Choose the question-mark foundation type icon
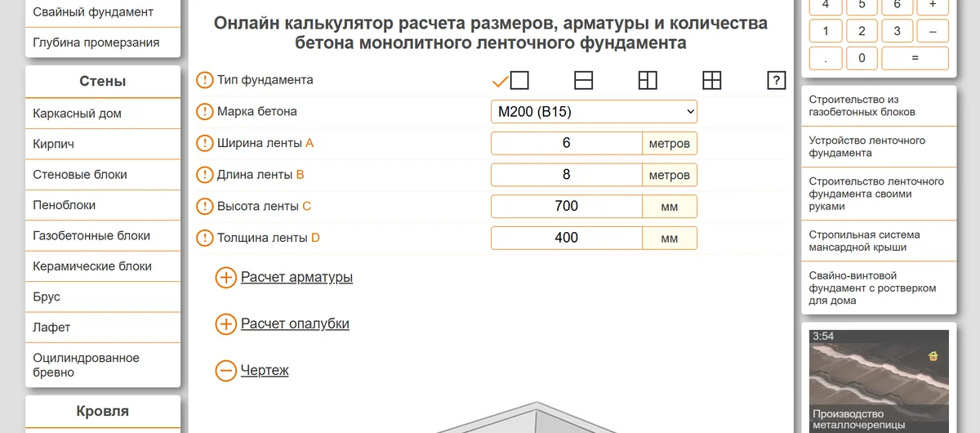 [777, 80]
